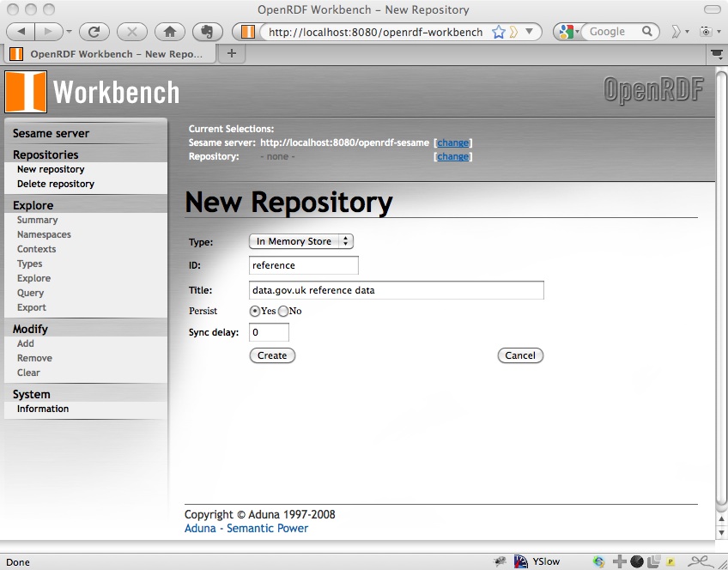This screenshot has width=728, height=570.
Task: Click change link for Sesame server
Action: point(452,143)
